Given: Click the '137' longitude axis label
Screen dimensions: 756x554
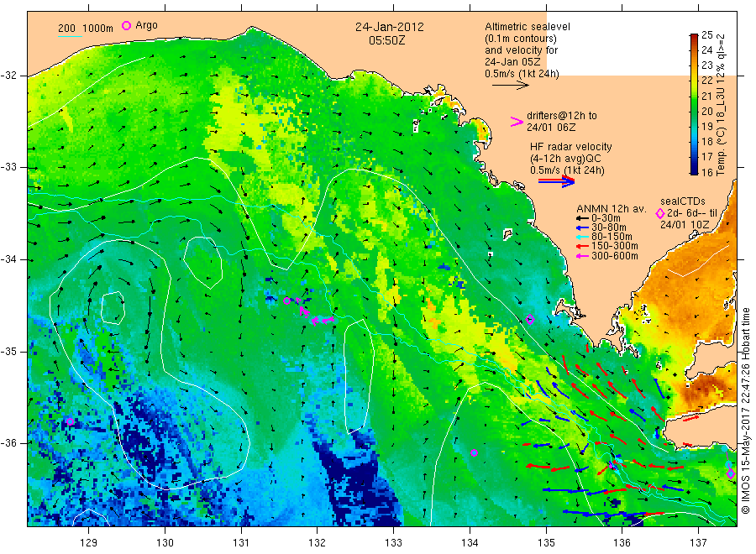Looking at the screenshot, I should (x=698, y=542).
